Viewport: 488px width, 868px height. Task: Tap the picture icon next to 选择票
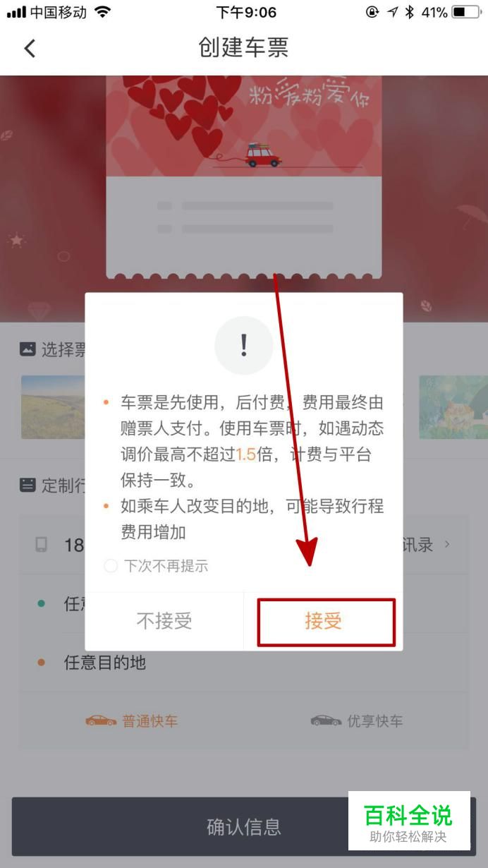pyautogui.click(x=28, y=349)
